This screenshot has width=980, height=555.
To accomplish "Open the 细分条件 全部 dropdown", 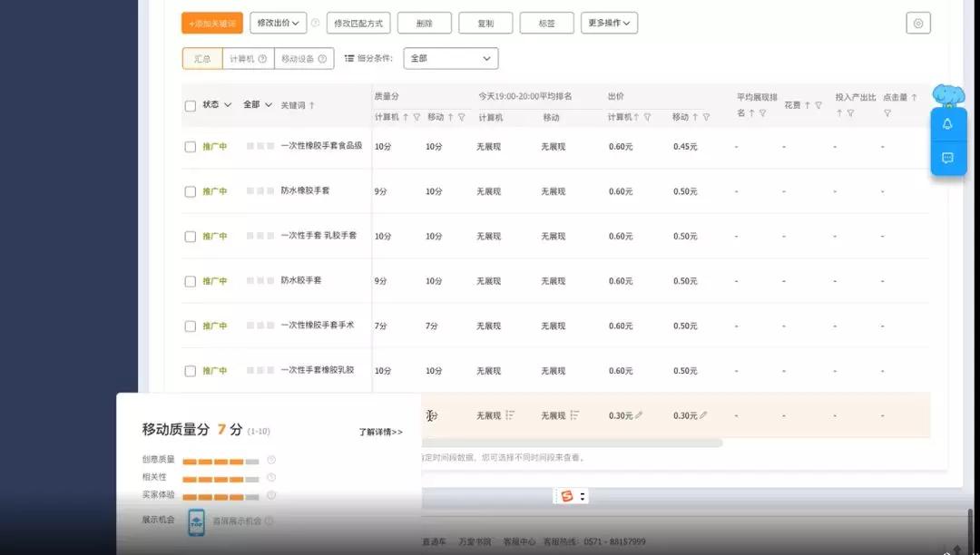I will (x=451, y=57).
